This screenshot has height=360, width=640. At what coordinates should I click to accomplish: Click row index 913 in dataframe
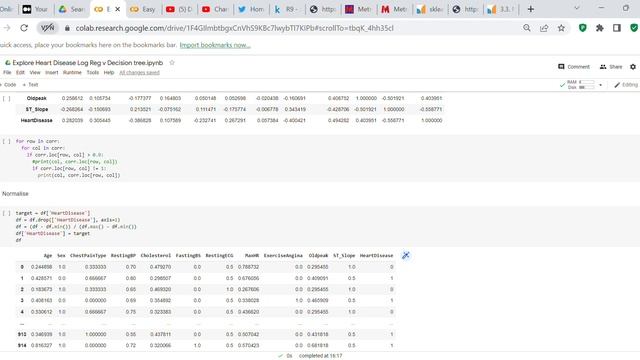click(22, 334)
